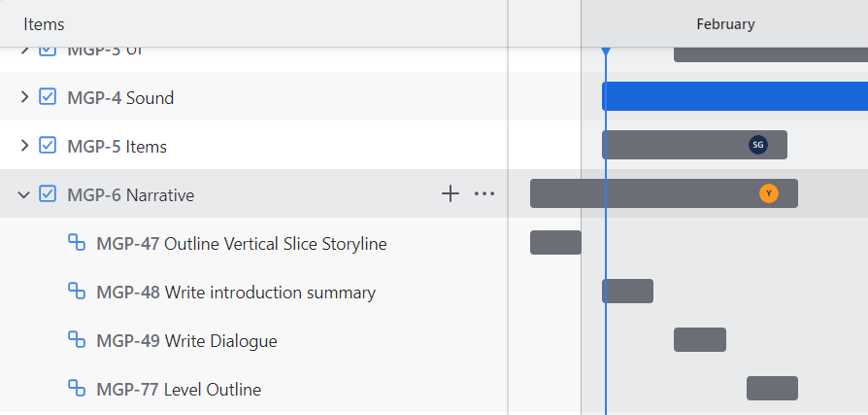
Task: Click the orange Y avatar on Narrative bar
Action: 768,193
